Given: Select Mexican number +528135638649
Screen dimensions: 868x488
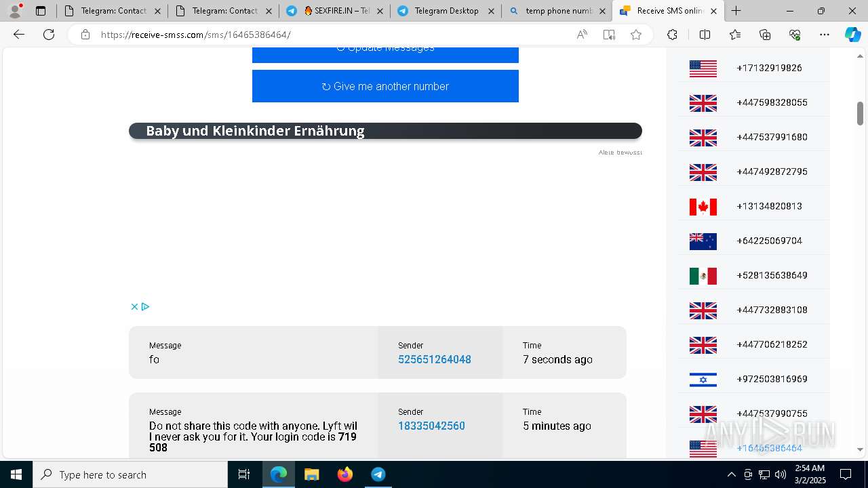Looking at the screenshot, I should 772,275.
